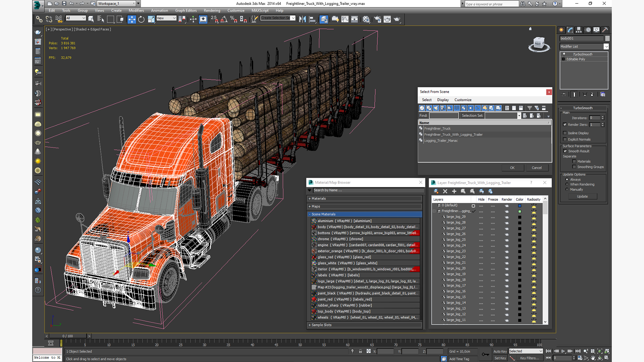Open the Material Editor icon
644x362 pixels.
pos(366,19)
